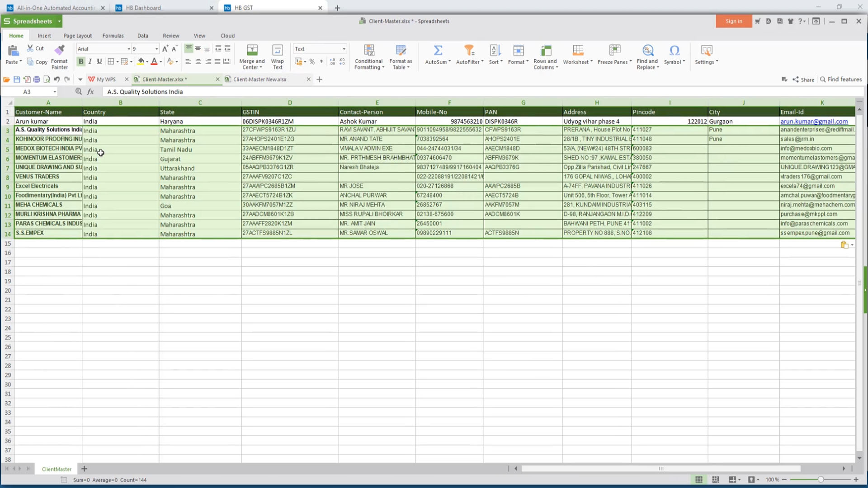Image resolution: width=868 pixels, height=488 pixels.
Task: Open Find and Replace tool
Action: point(647,50)
